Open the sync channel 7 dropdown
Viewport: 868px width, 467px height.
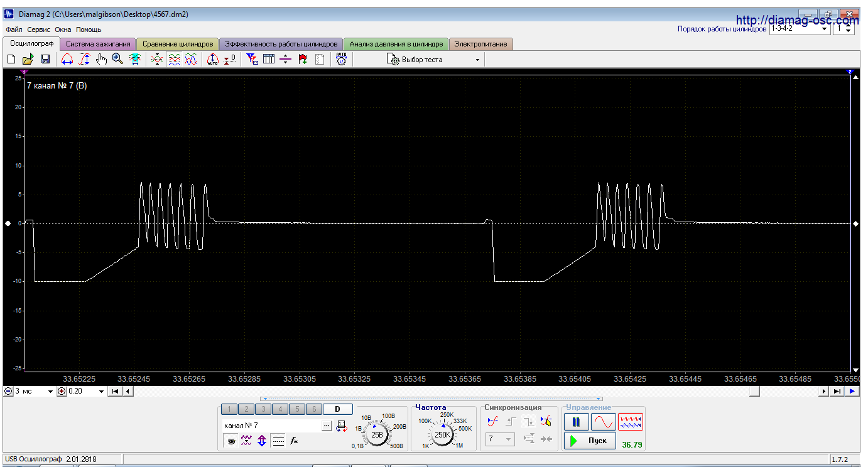[x=501, y=439]
